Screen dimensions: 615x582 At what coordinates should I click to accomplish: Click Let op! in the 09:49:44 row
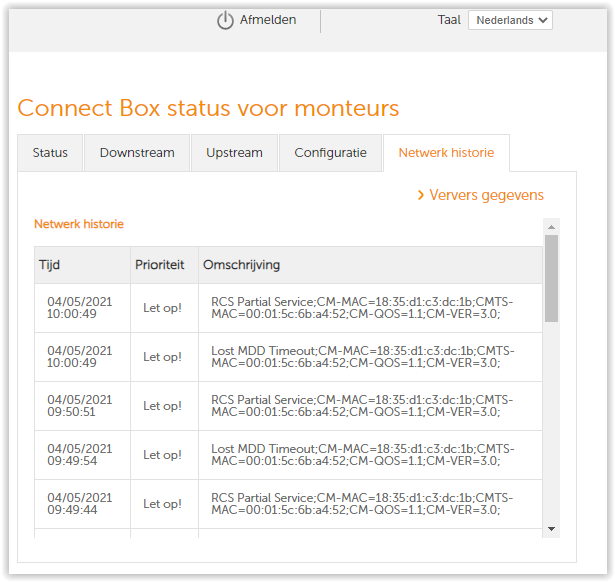(162, 504)
